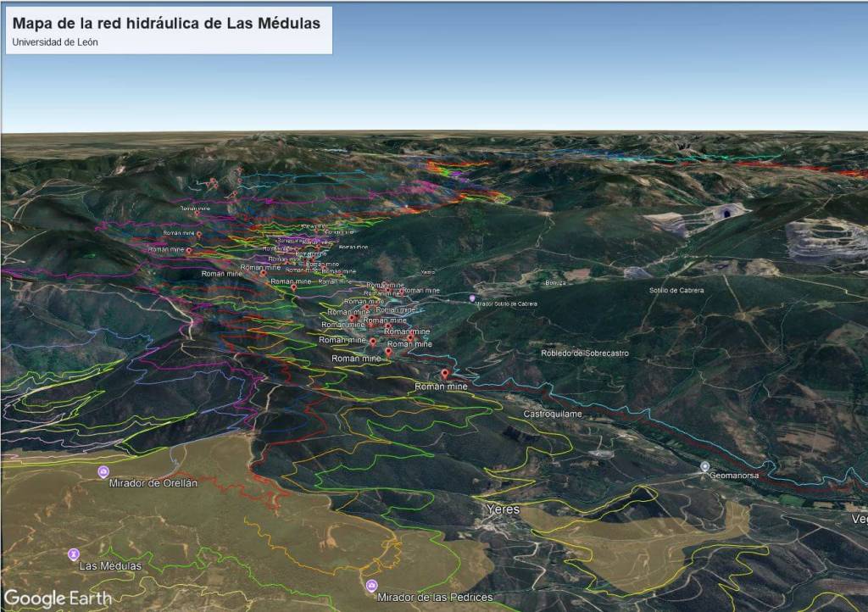
Task: Click the Roman mine red pin nearest Castroquilame
Action: (x=445, y=374)
